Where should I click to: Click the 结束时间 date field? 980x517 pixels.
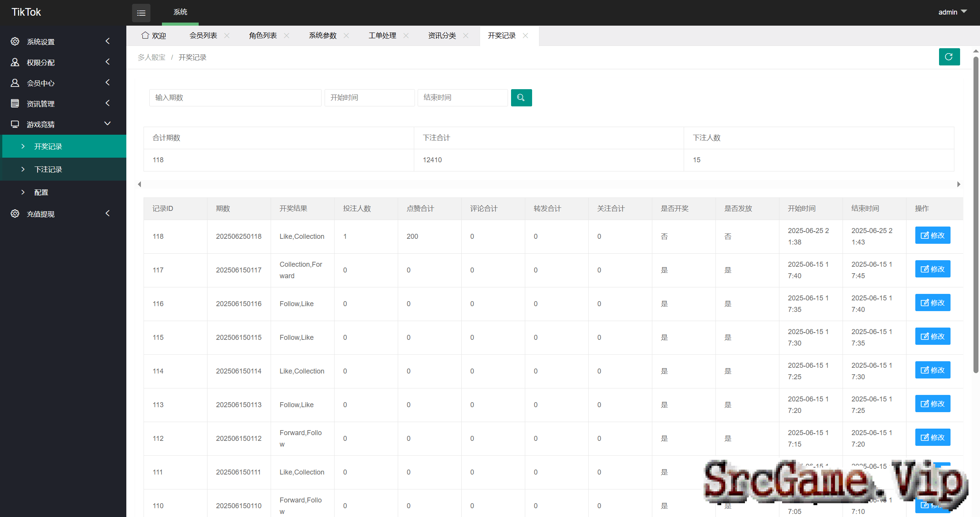click(462, 98)
